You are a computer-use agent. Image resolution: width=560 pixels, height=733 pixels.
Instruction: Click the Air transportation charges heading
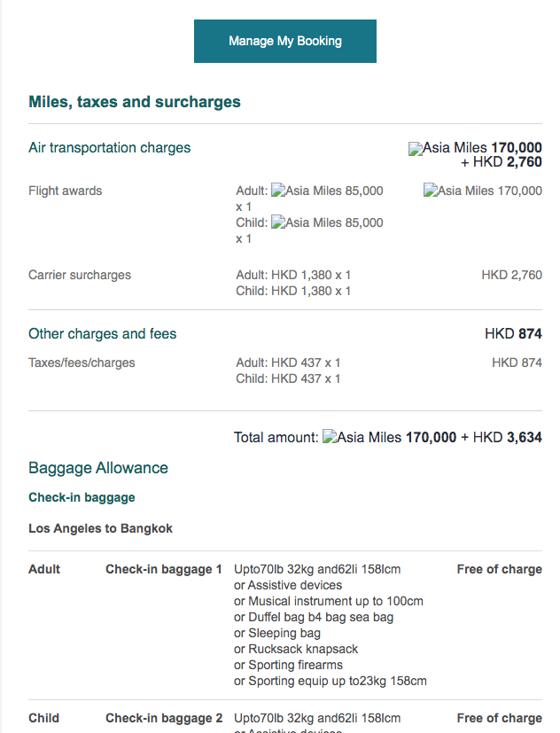109,147
